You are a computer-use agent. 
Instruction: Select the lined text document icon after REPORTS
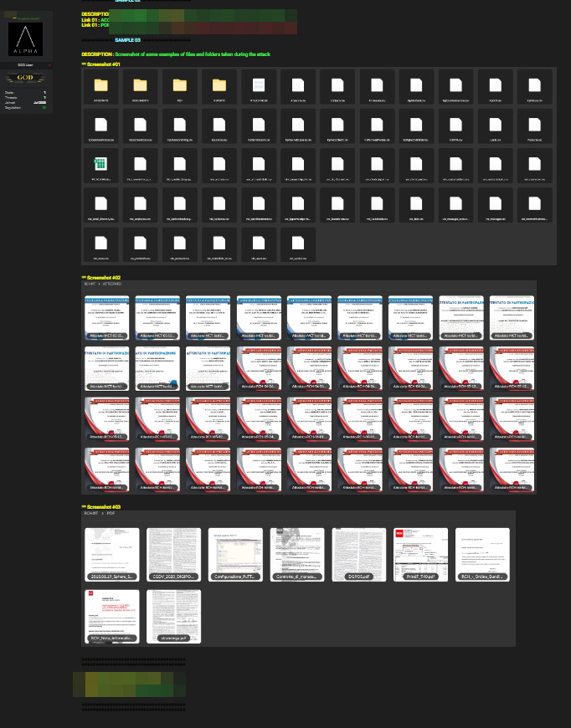pos(258,85)
